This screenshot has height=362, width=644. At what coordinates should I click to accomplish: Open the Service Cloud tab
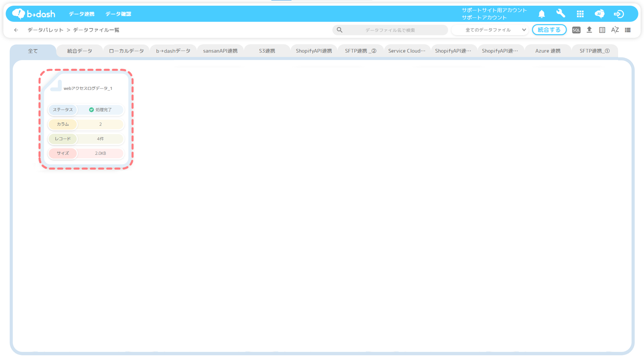pyautogui.click(x=407, y=51)
